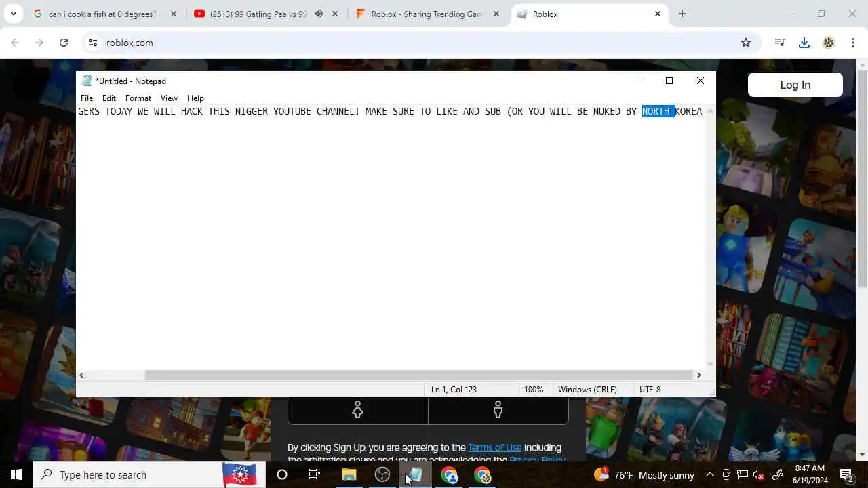Viewport: 868px width, 488px height.
Task: Open Task View on the taskbar
Action: pyautogui.click(x=315, y=474)
